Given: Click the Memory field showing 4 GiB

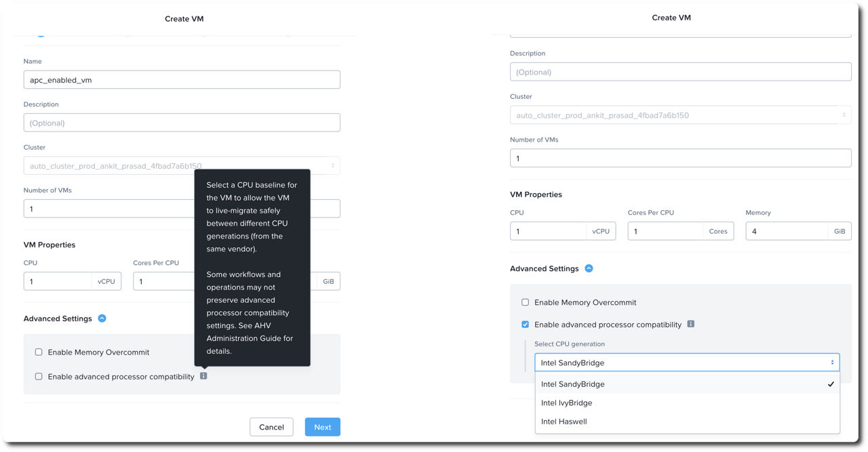Looking at the screenshot, I should tap(787, 231).
